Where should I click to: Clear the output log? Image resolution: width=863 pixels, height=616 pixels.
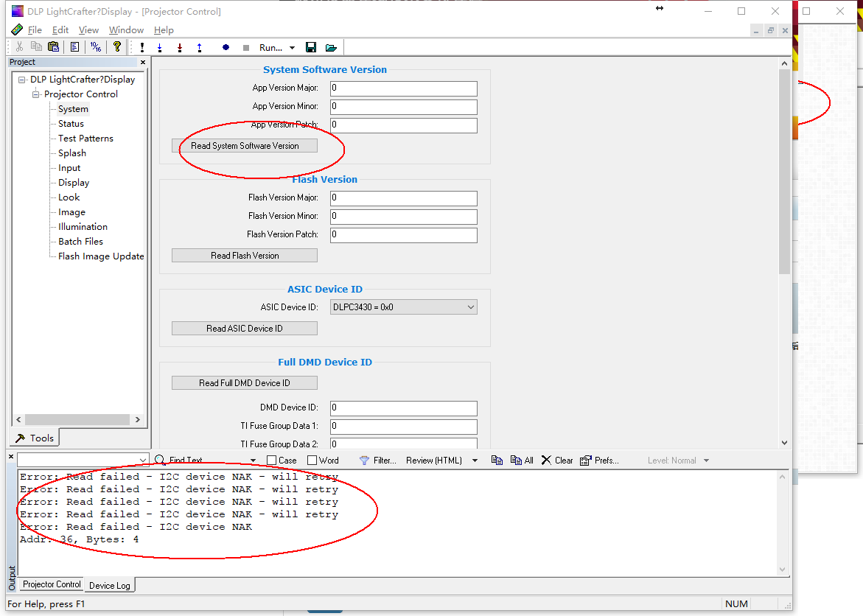[x=557, y=461]
